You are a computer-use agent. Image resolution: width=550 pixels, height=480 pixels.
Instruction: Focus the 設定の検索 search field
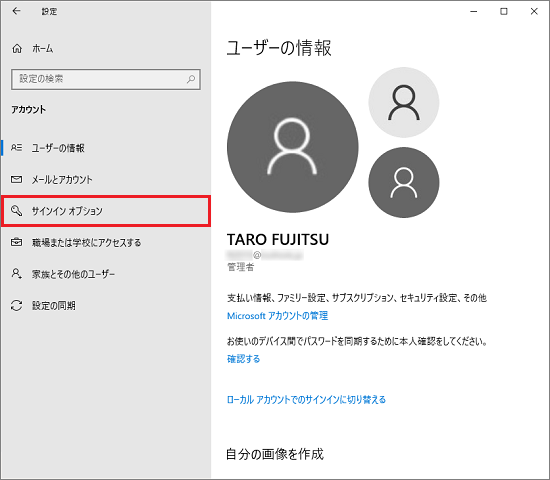coord(106,79)
